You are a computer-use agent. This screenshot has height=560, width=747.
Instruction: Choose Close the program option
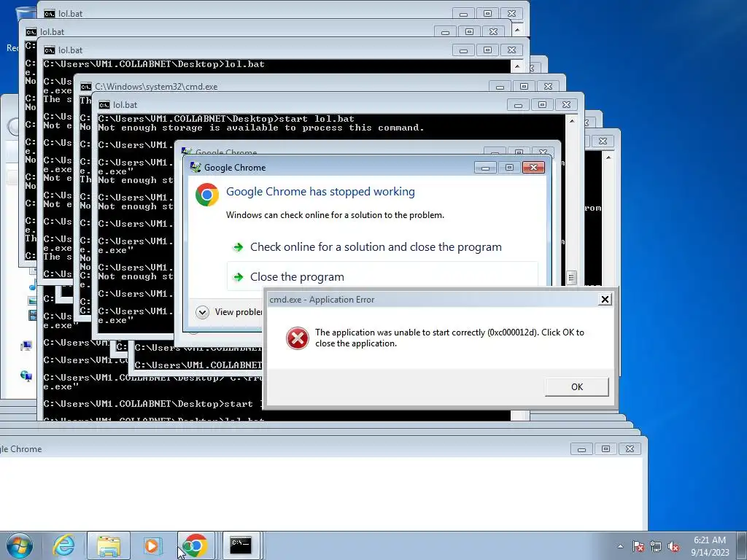(x=382, y=276)
